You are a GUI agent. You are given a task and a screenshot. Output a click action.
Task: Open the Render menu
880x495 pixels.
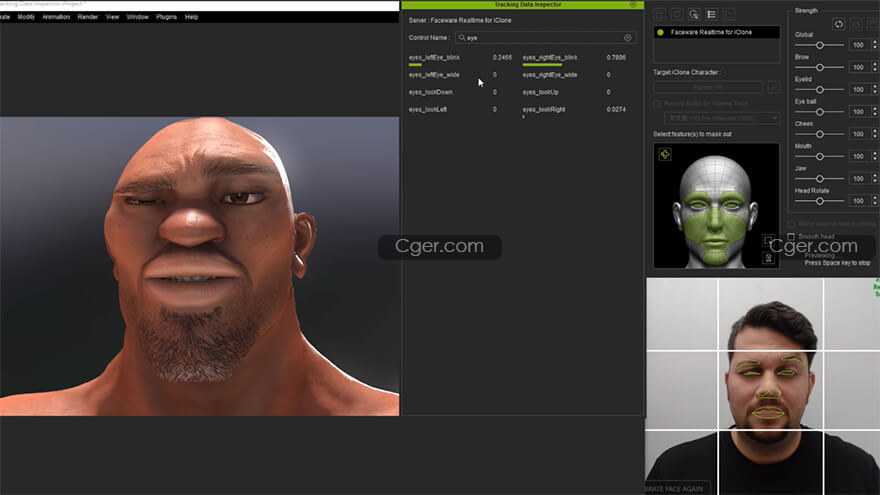tap(88, 17)
